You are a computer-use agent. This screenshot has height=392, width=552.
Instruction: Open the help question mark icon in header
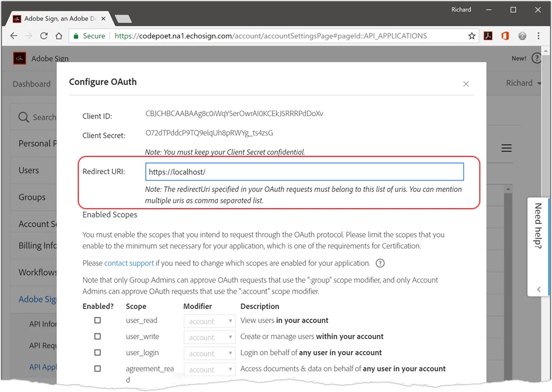536,59
